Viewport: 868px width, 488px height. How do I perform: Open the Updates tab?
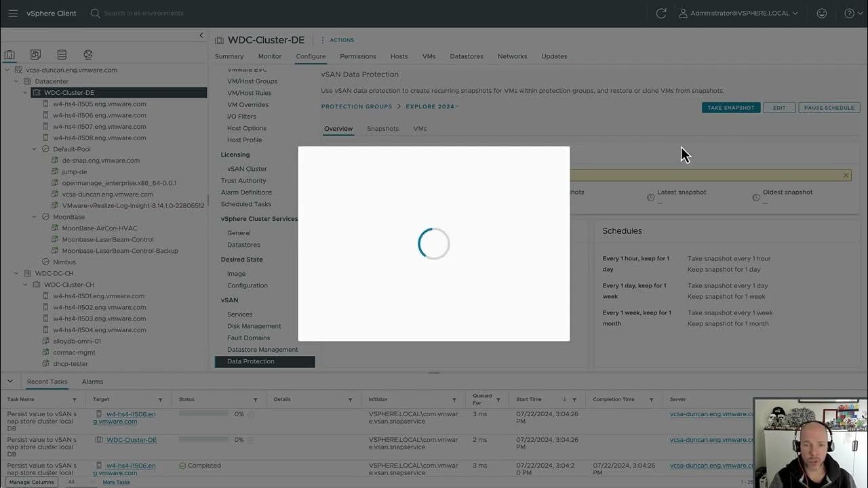click(554, 56)
